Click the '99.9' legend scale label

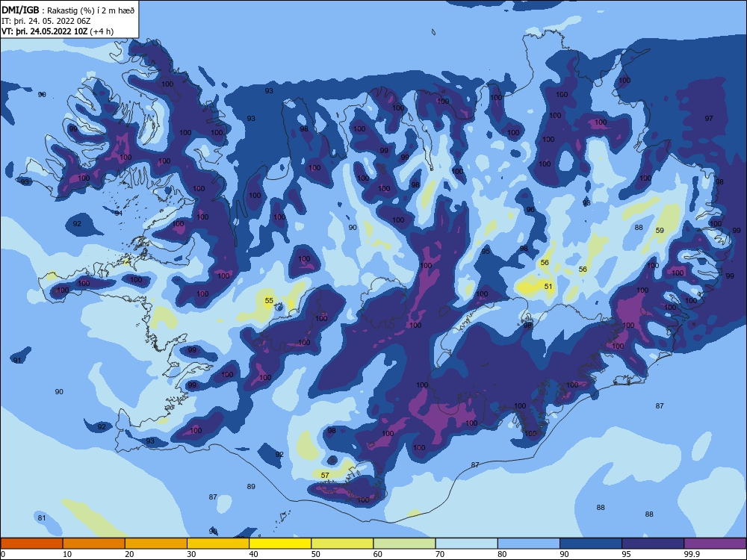691,554
